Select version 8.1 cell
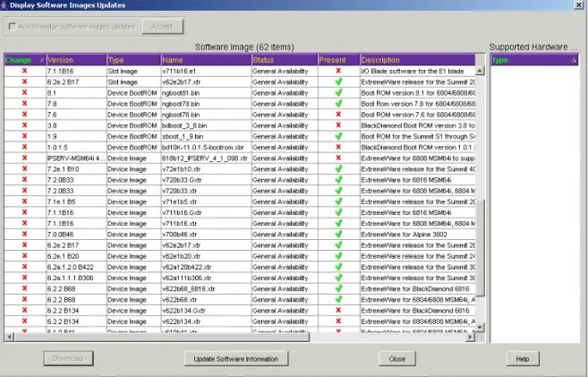Screen dimensions: 588x377 (76, 92)
